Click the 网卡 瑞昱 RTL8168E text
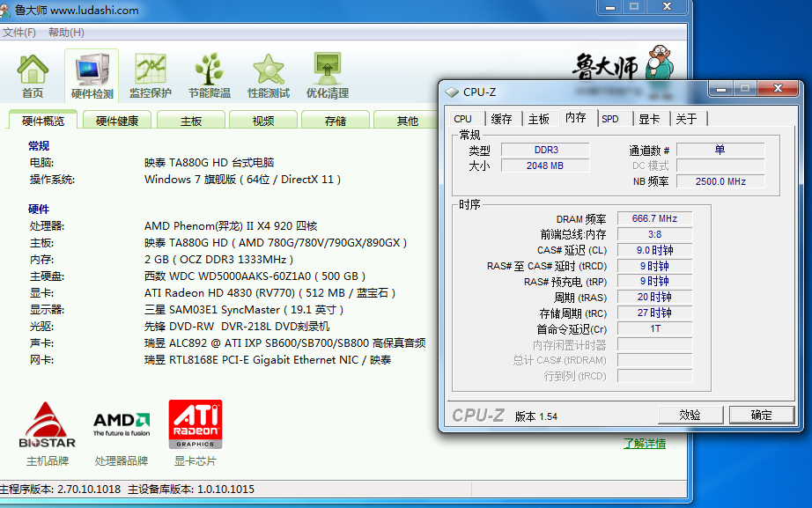 [268, 360]
